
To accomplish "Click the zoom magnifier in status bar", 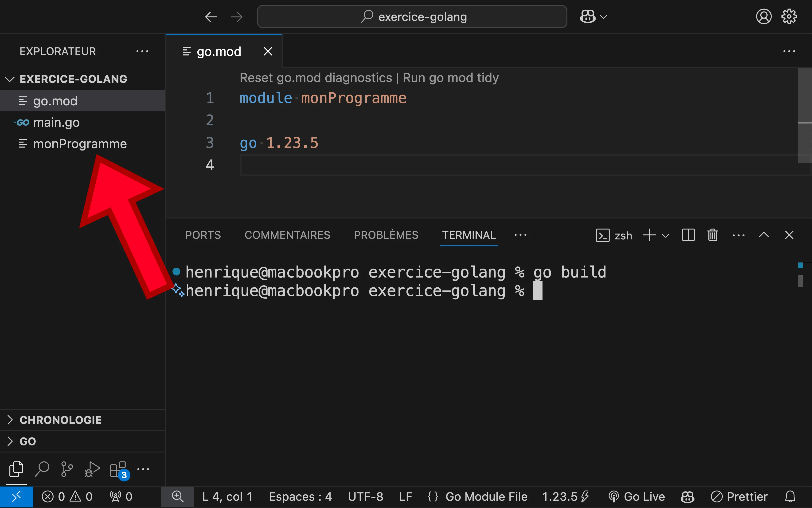I will tap(177, 496).
